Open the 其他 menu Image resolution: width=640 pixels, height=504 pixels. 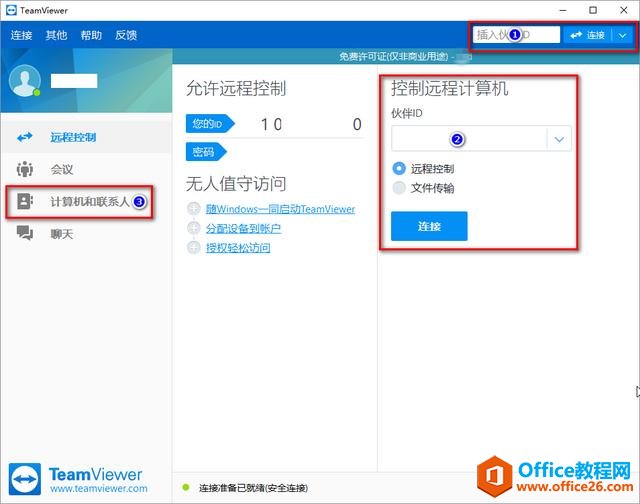pos(56,35)
